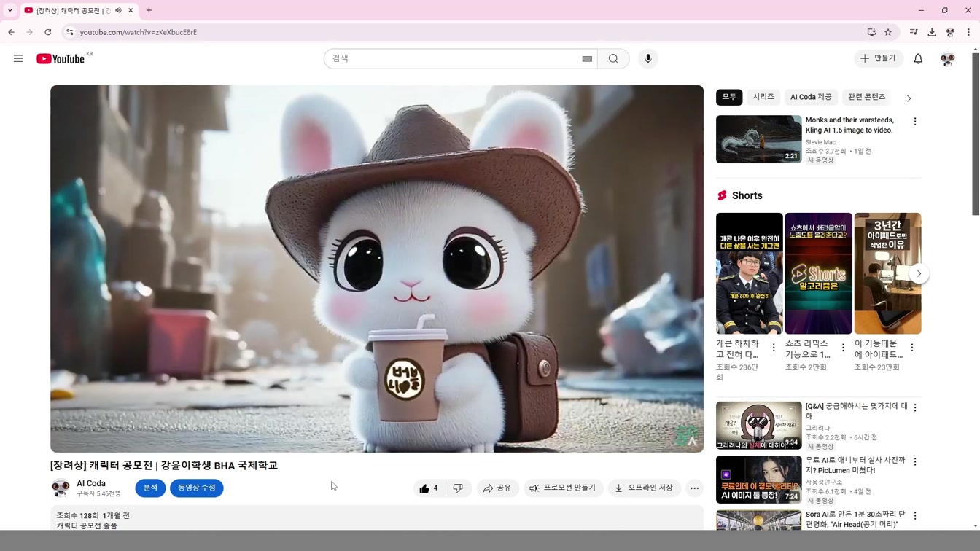980x551 pixels.
Task: Open a new browser tab
Action: [x=149, y=10]
